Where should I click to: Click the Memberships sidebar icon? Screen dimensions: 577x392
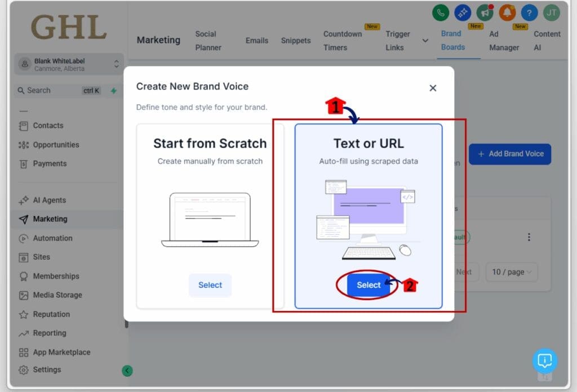[24, 276]
